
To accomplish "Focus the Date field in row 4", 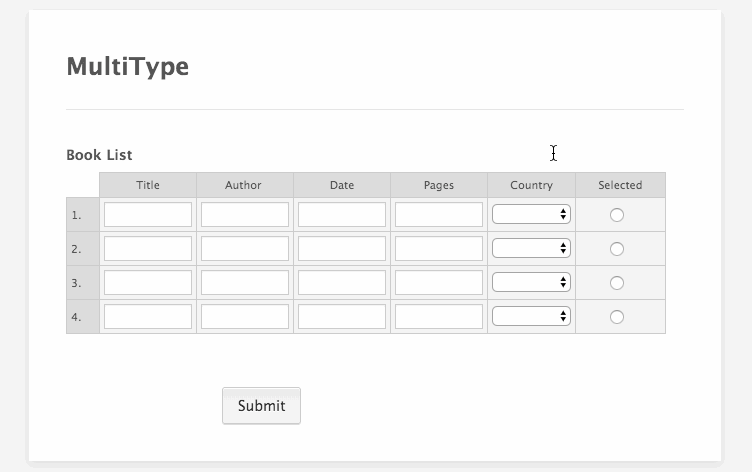I will coord(342,317).
